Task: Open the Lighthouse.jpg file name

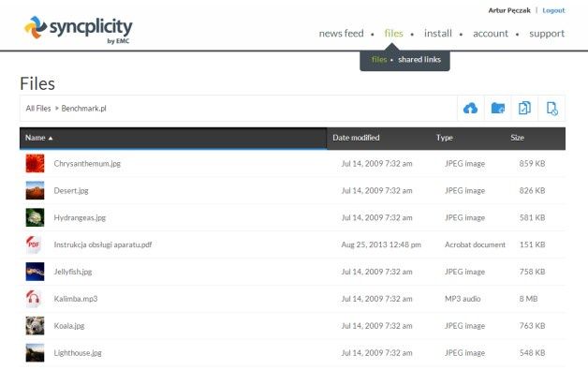Action: (78, 353)
